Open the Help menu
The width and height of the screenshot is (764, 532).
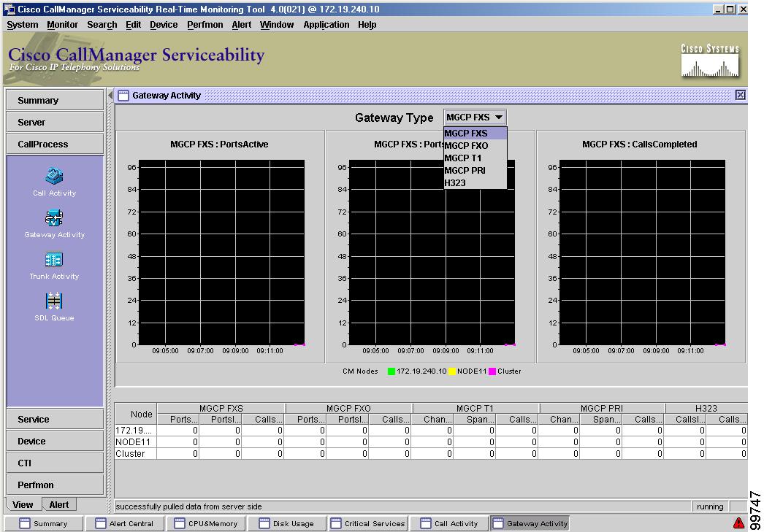click(367, 25)
